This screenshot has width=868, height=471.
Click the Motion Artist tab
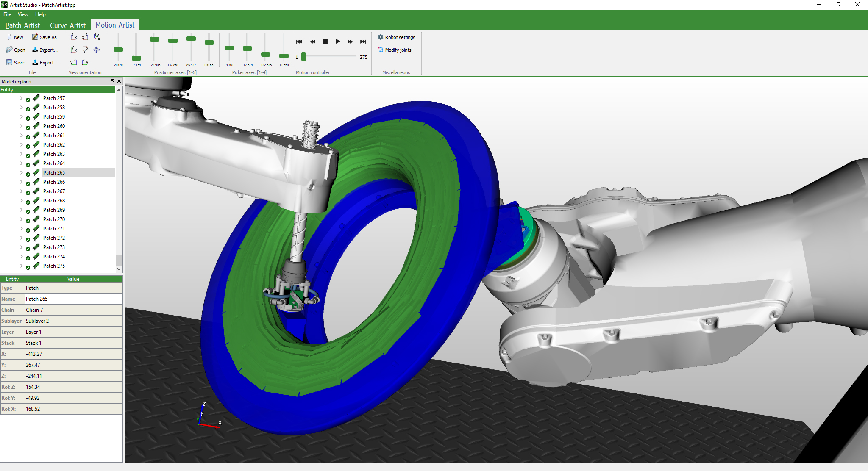(x=115, y=25)
